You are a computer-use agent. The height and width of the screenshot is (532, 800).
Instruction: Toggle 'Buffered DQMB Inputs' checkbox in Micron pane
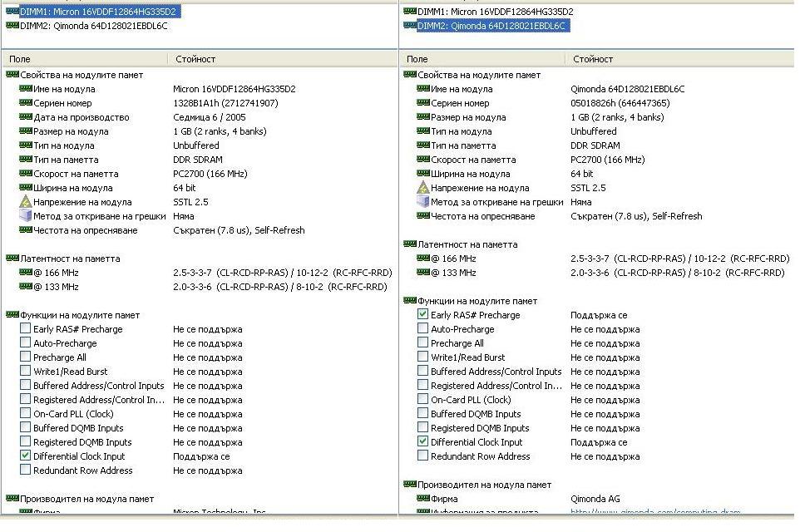[25, 427]
